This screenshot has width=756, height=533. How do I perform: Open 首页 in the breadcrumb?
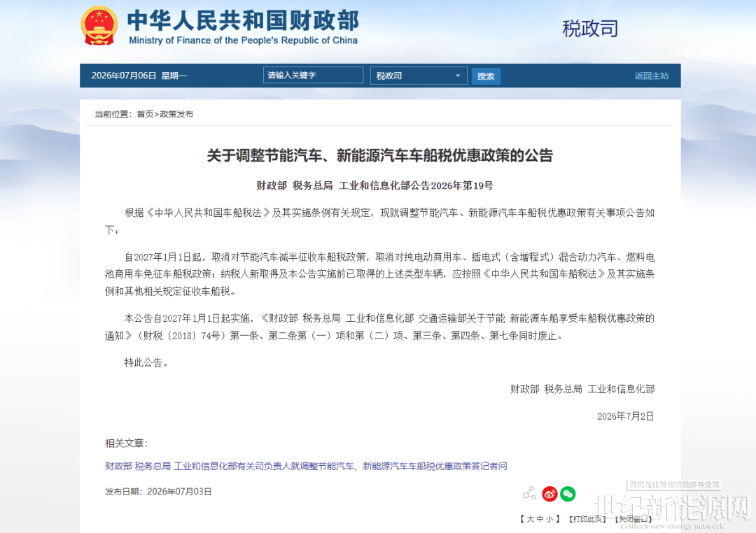(x=145, y=114)
